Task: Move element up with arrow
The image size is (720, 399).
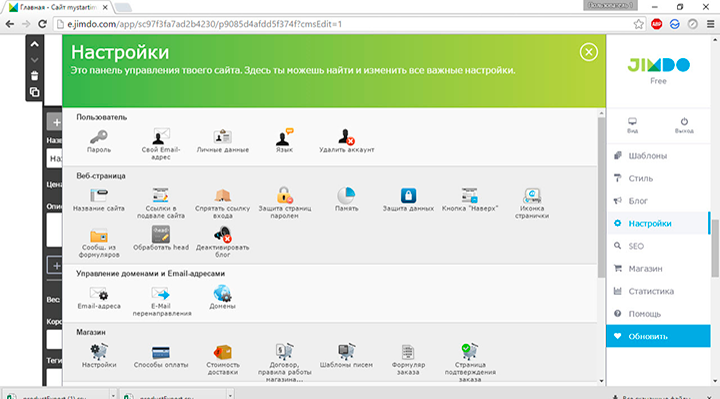Action: [x=34, y=44]
